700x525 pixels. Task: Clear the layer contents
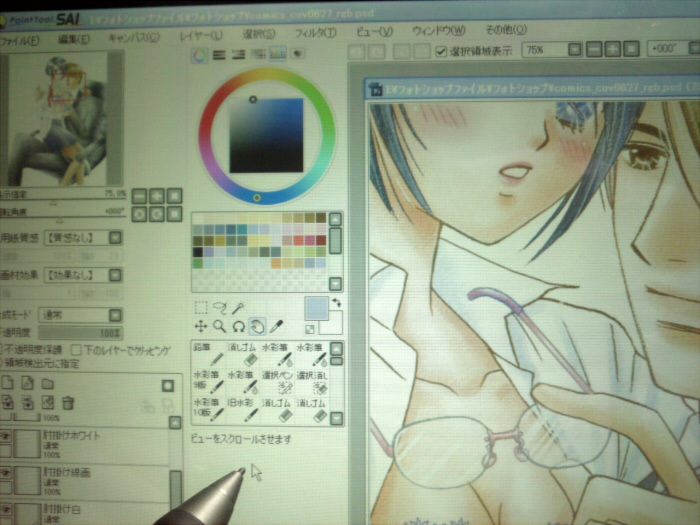48,403
